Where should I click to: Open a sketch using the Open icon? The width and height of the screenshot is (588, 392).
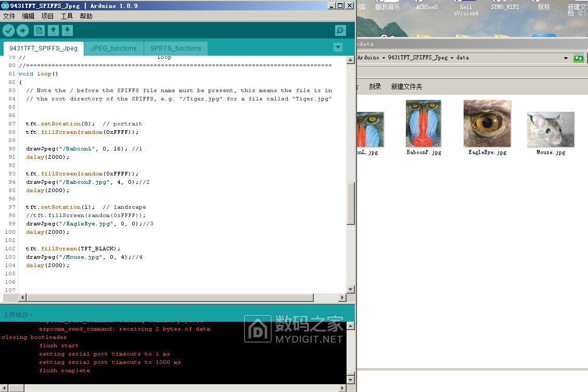tap(53, 30)
